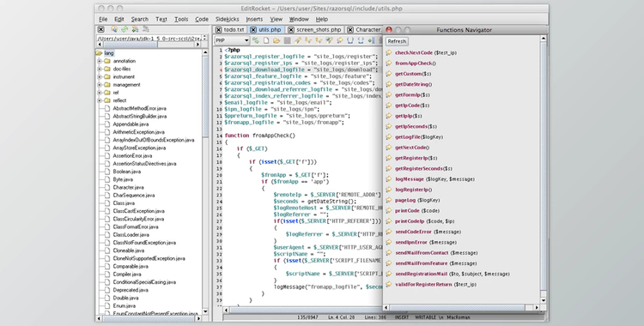This screenshot has width=644, height=326.
Task: Click the new blank file toolbar icon
Action: [266, 40]
